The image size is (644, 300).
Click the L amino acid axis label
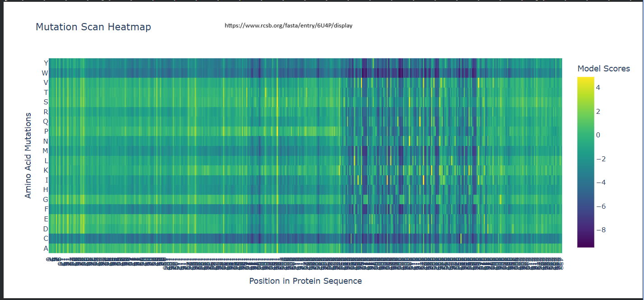tap(46, 160)
